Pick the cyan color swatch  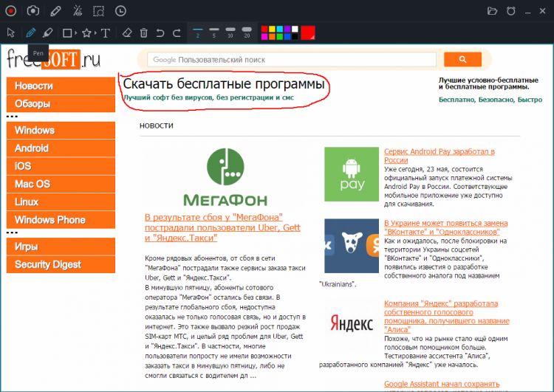pos(279,29)
